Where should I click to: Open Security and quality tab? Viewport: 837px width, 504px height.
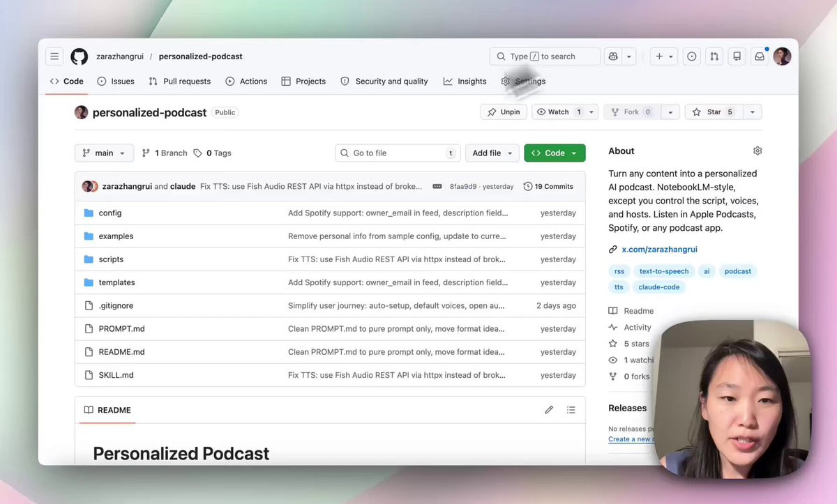pos(384,82)
